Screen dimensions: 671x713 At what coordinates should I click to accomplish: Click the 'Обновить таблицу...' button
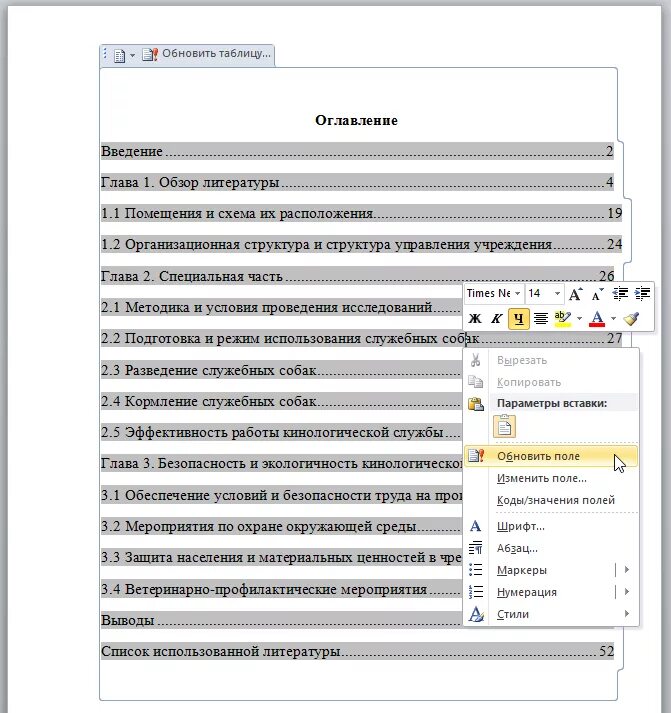coord(207,54)
